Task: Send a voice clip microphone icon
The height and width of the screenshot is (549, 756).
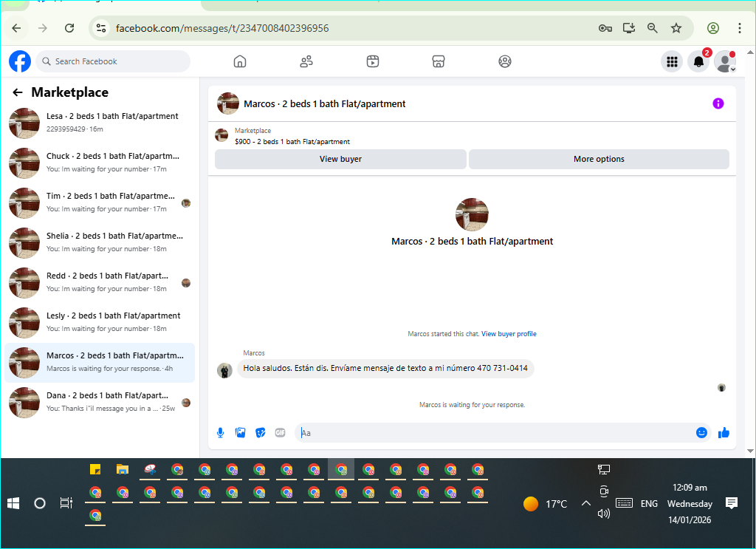Action: tap(220, 433)
